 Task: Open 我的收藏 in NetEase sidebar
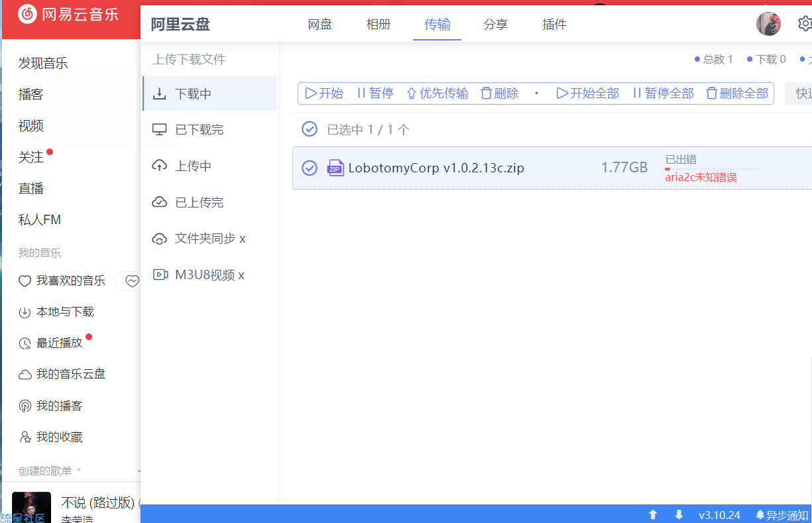50,437
